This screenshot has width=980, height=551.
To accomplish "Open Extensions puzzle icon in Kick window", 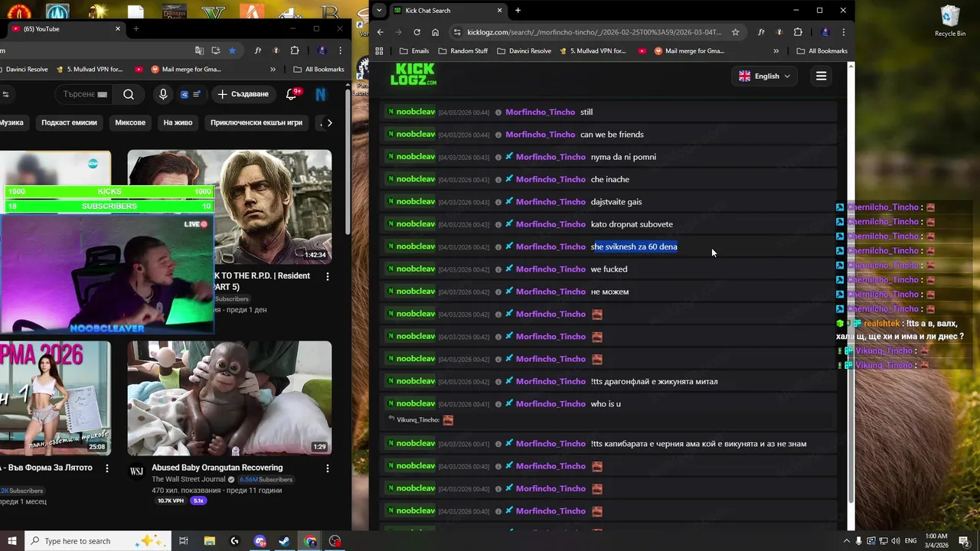I will pyautogui.click(x=798, y=32).
